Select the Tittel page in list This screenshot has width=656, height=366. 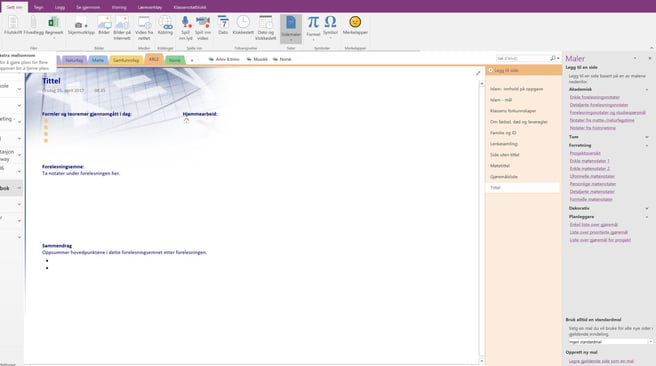coord(523,187)
